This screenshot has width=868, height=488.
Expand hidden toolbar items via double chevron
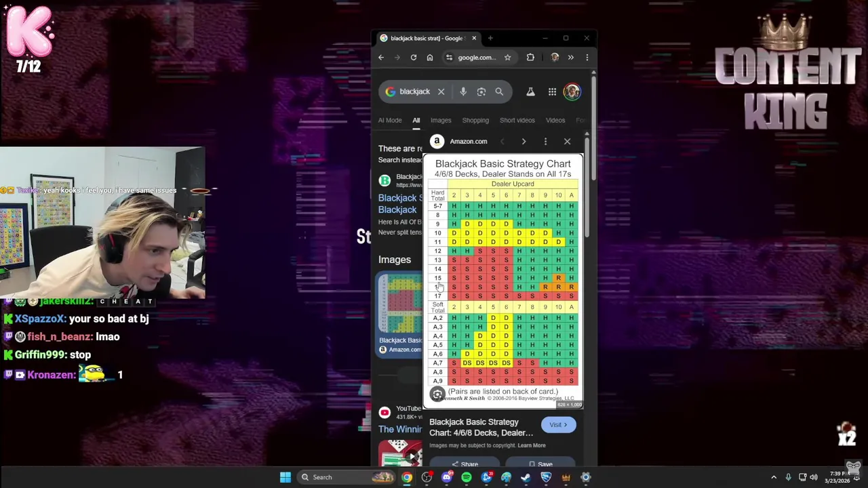point(571,58)
